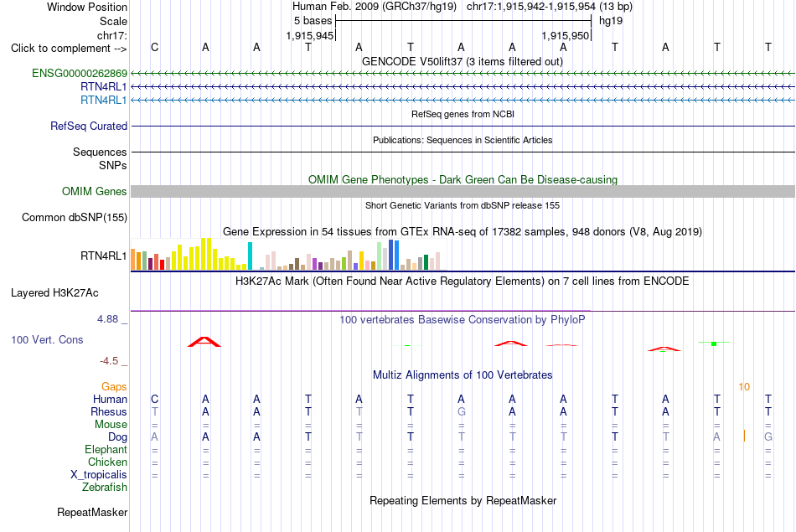Select the light blue RTN4RL1 GENCODE label
The width and height of the screenshot is (796, 532).
[104, 100]
